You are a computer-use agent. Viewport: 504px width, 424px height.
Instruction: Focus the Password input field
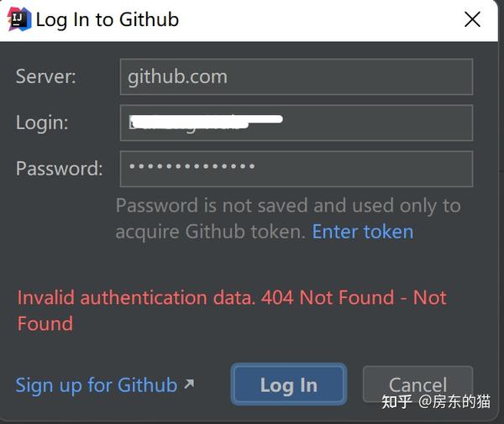[x=297, y=169]
